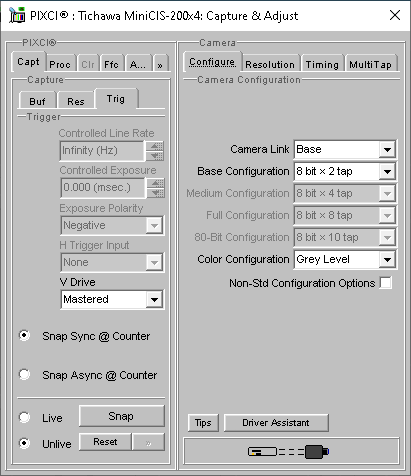Click the Snap button

pyautogui.click(x=122, y=416)
